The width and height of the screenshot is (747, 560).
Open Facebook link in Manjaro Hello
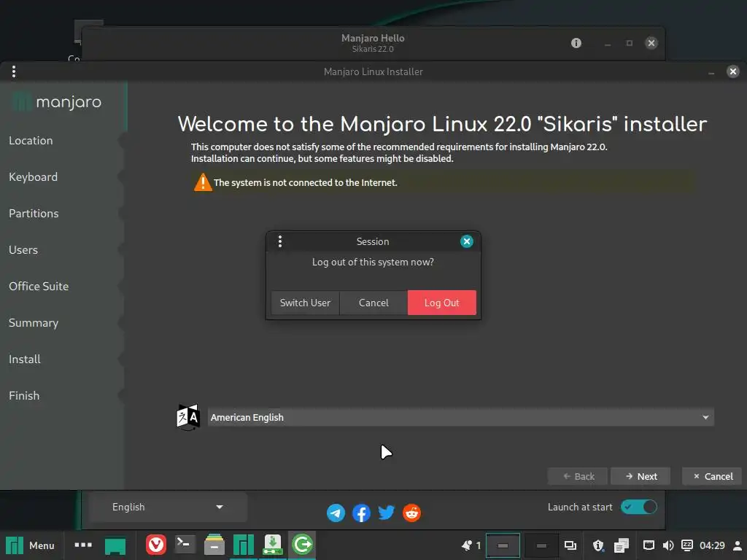click(361, 513)
